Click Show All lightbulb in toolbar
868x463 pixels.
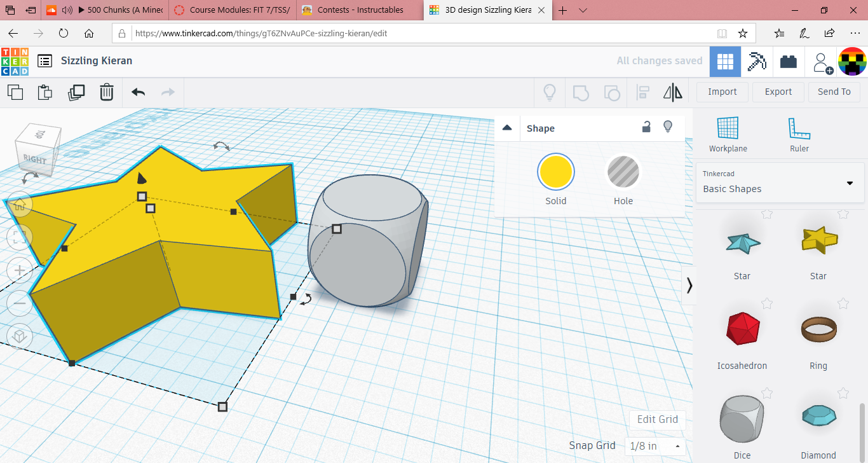(550, 93)
